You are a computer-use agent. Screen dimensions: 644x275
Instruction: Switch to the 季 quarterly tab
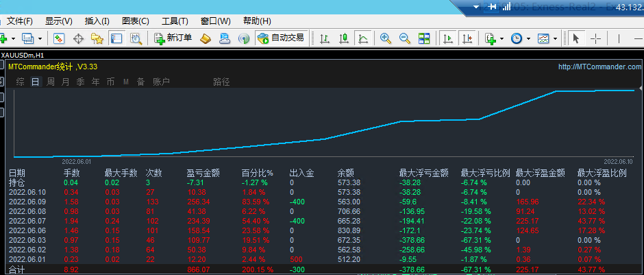click(81, 82)
